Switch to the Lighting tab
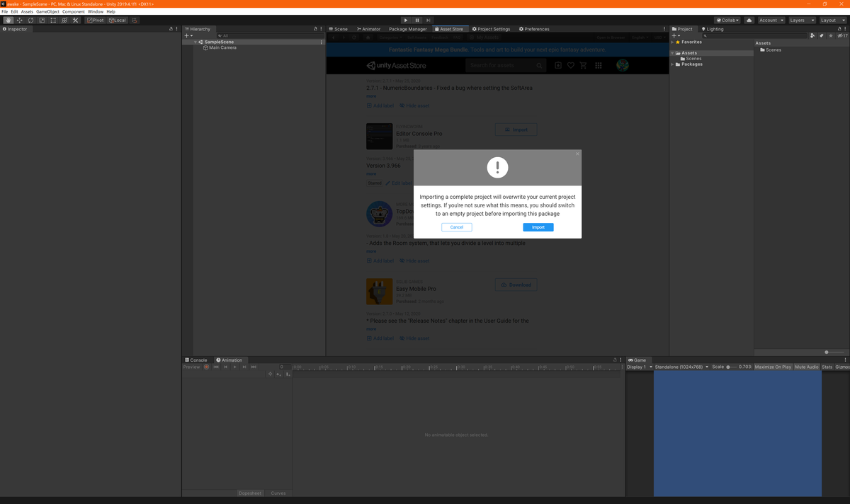Screen dimensions: 850x504 713,29
